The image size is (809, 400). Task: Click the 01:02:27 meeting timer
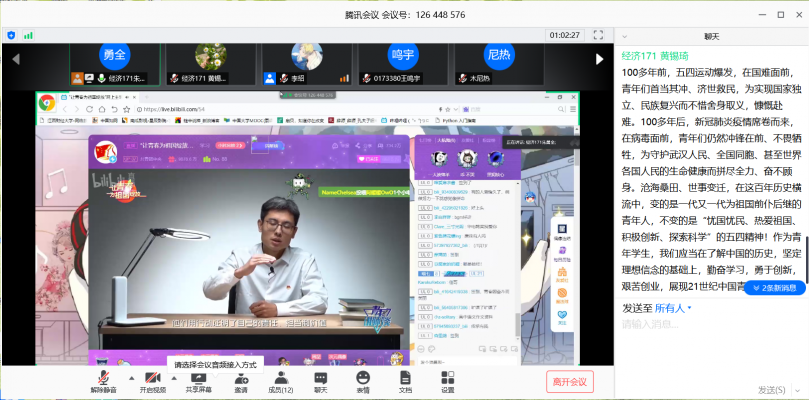(564, 35)
